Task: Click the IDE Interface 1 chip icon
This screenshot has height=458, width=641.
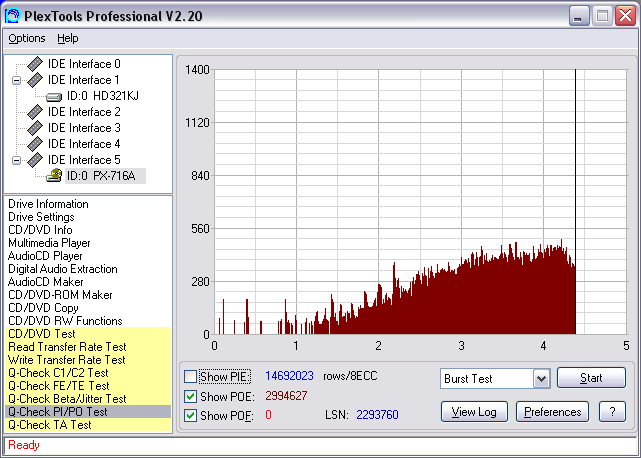Action: (35, 80)
